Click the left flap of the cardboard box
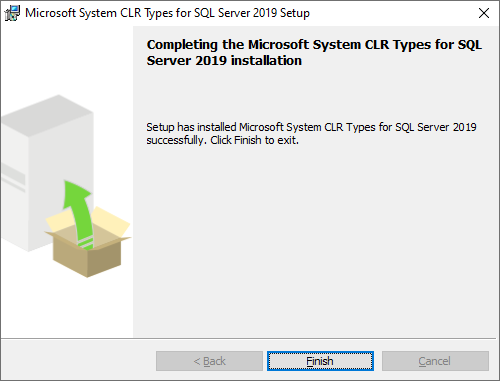500x381 pixels. [x=59, y=220]
